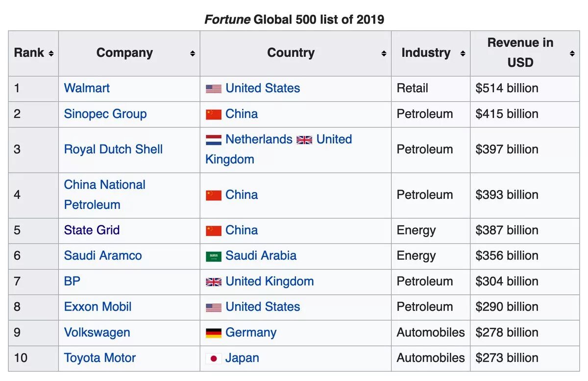The height and width of the screenshot is (381, 588).
Task: Follow China link in State Grid row
Action: point(242,230)
